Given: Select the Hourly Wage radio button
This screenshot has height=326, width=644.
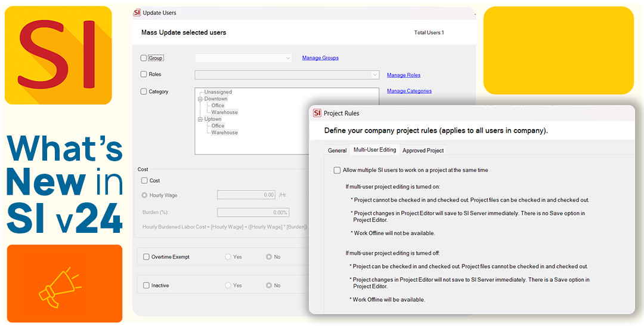Looking at the screenshot, I should [144, 195].
